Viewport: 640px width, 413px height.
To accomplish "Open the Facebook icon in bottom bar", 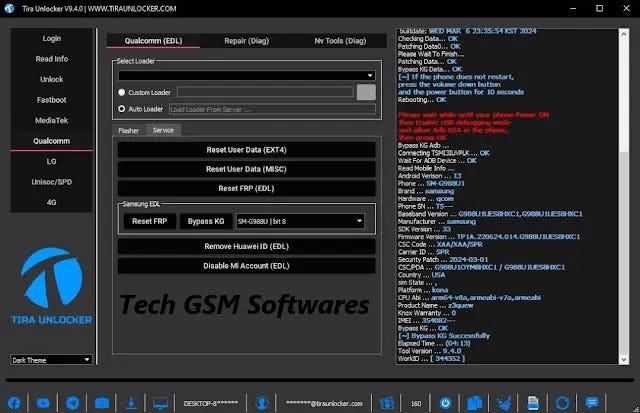I will tap(14, 403).
